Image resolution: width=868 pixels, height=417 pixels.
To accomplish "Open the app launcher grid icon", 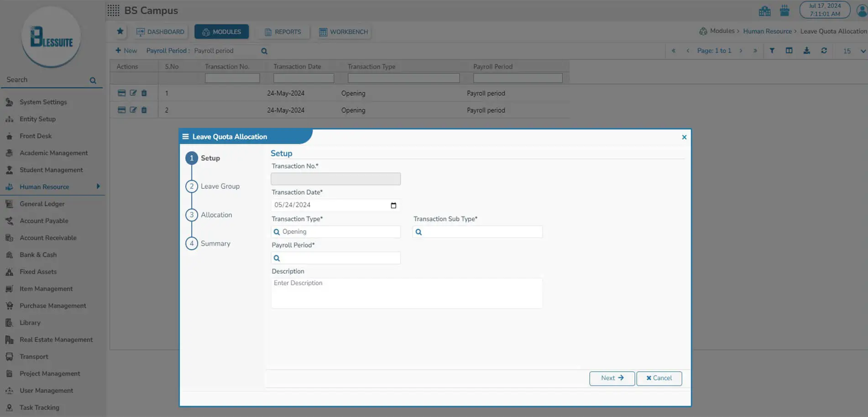I will point(113,11).
